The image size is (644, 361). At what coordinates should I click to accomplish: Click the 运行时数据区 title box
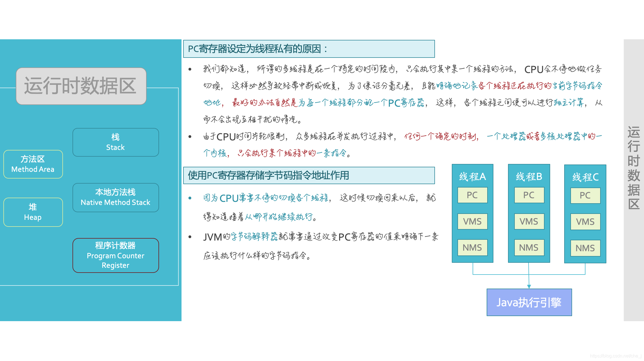[x=81, y=86]
